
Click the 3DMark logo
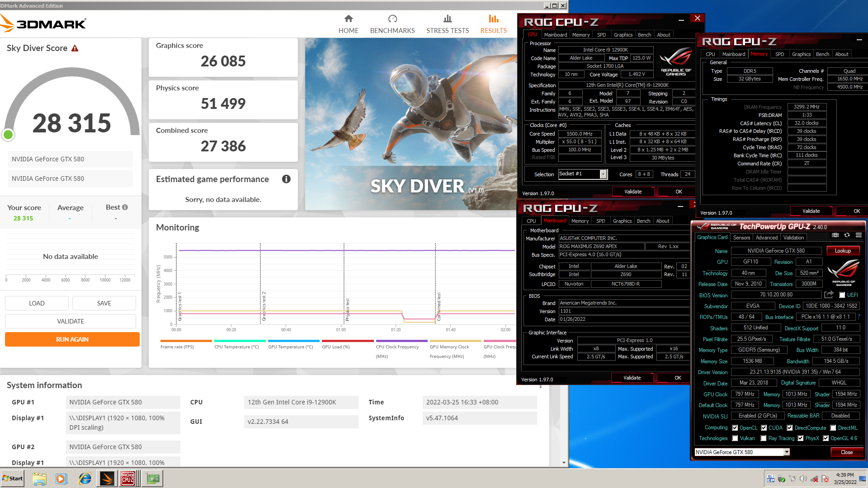(43, 23)
